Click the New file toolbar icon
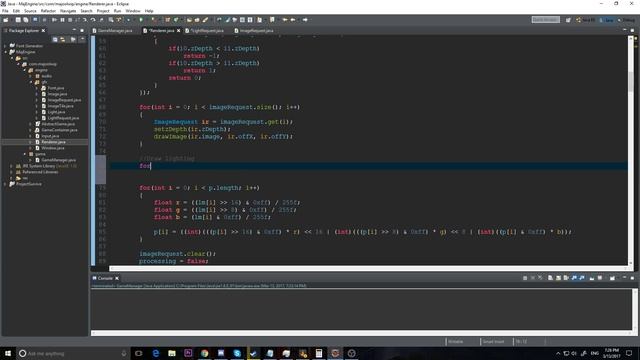The image size is (640, 360). tap(6, 20)
